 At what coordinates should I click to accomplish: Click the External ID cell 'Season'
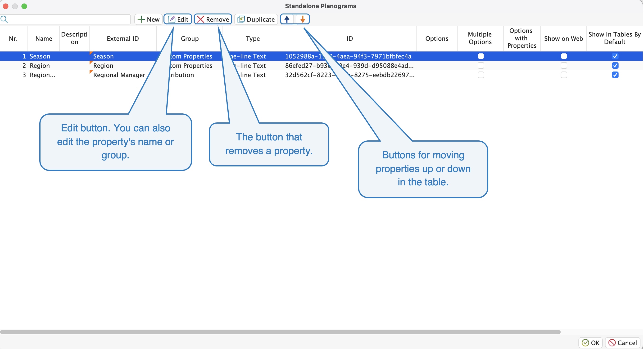pos(123,56)
